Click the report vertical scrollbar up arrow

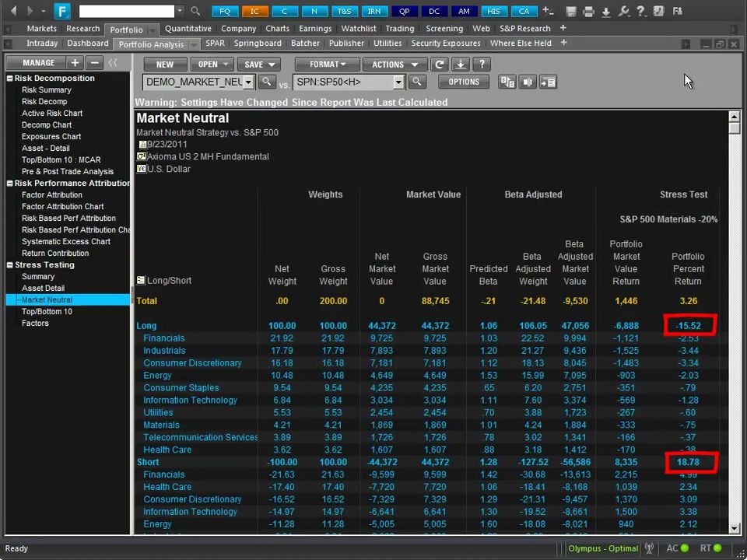(734, 117)
